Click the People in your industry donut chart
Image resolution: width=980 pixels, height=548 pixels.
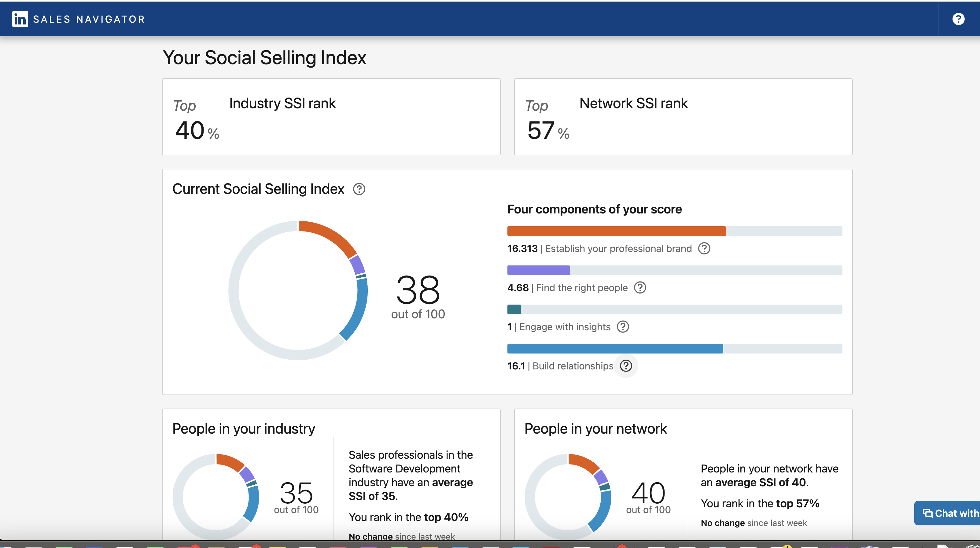(x=216, y=496)
